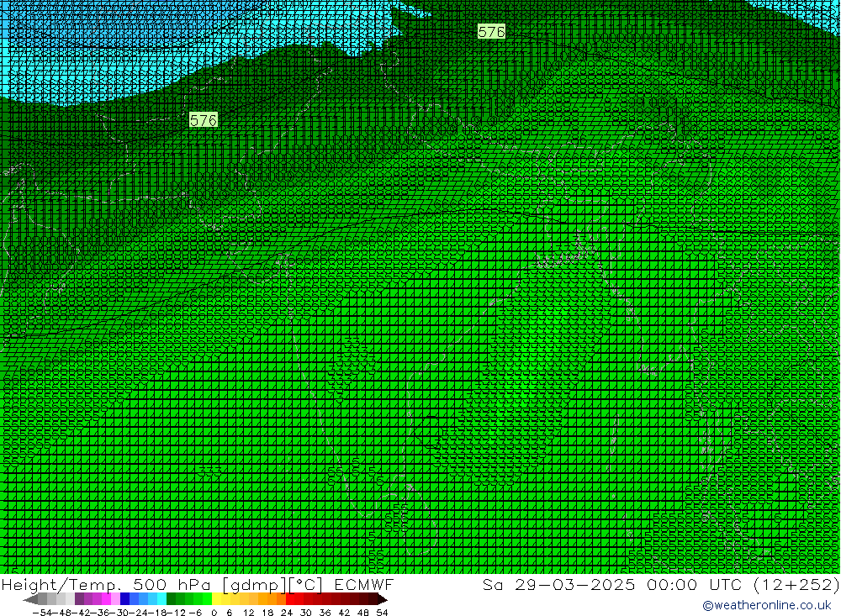Click the 12 scale label
The height and width of the screenshot is (616, 841).
pyautogui.click(x=249, y=613)
